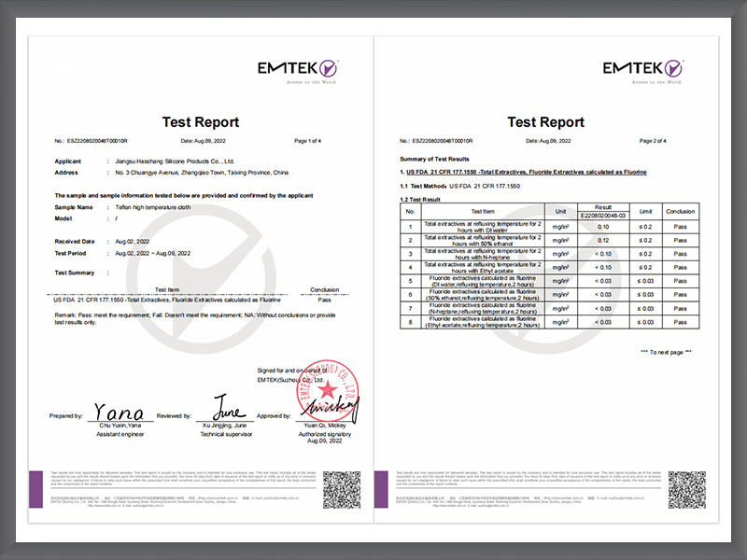Click 'Pass' conclusion on page 1 summary

(x=324, y=300)
